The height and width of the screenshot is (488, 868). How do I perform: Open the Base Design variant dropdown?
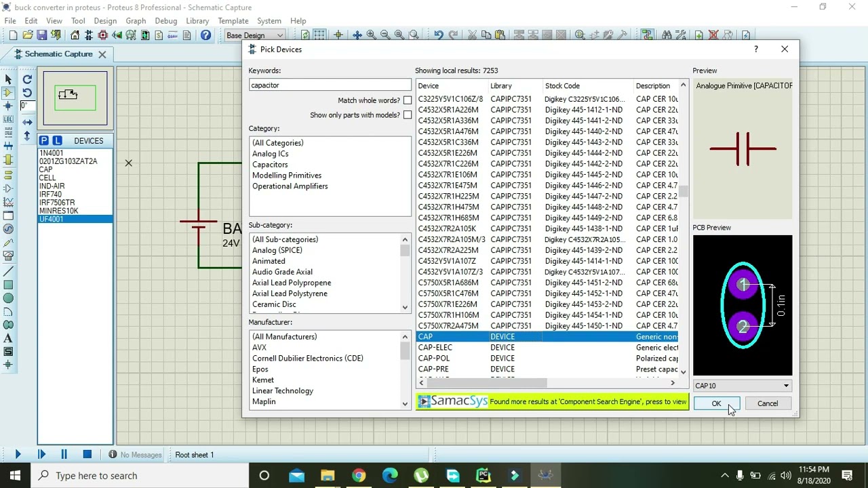click(x=254, y=35)
